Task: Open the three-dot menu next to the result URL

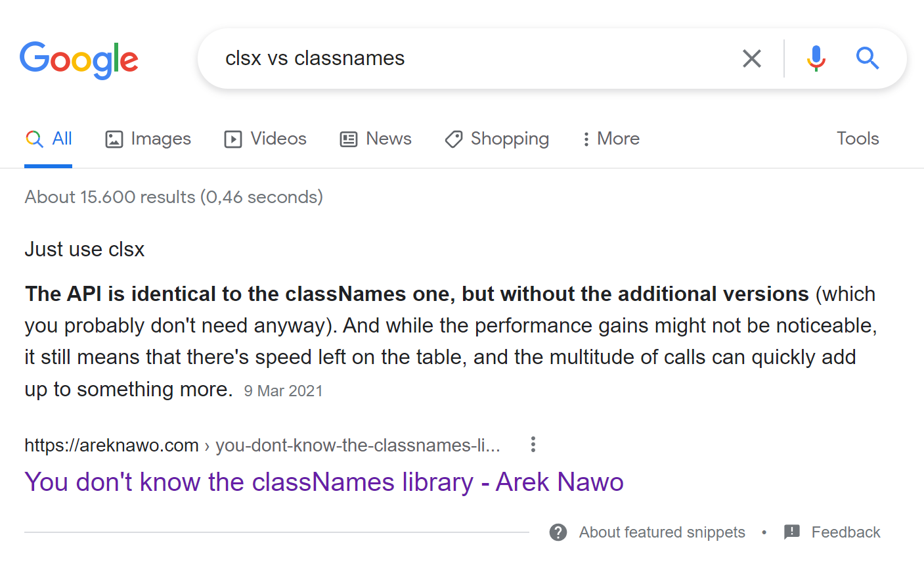Action: tap(533, 444)
